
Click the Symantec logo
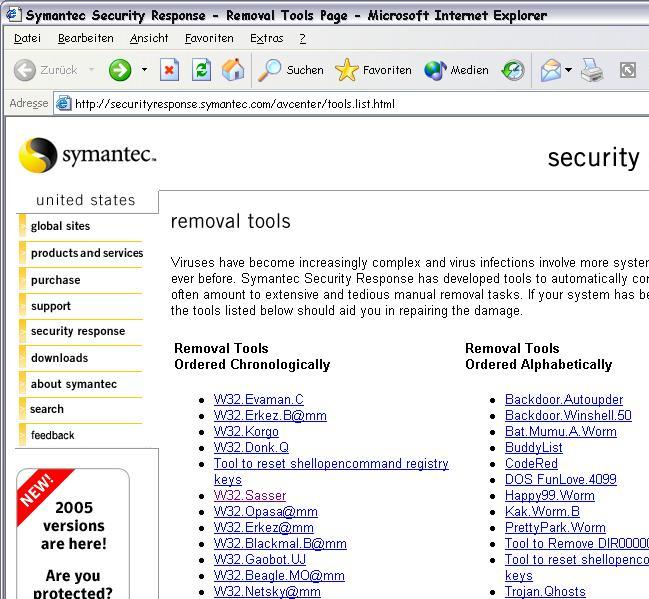pyautogui.click(x=87, y=155)
